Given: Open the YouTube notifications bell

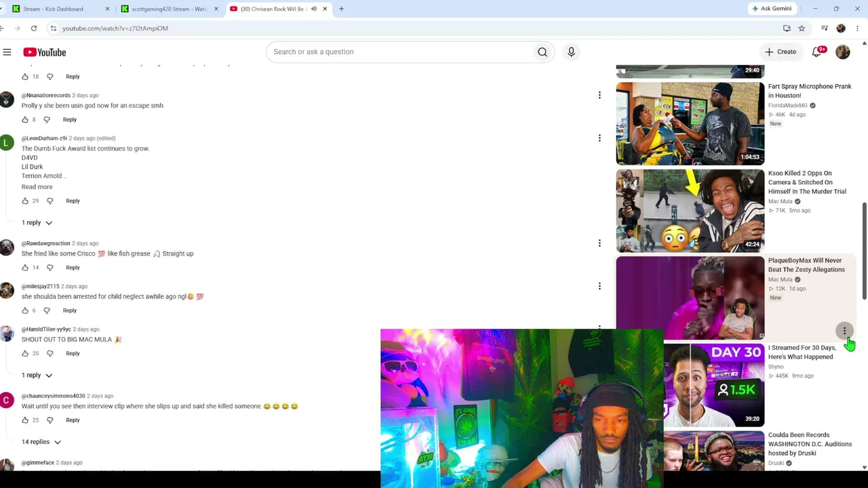Looking at the screenshot, I should pos(817,52).
